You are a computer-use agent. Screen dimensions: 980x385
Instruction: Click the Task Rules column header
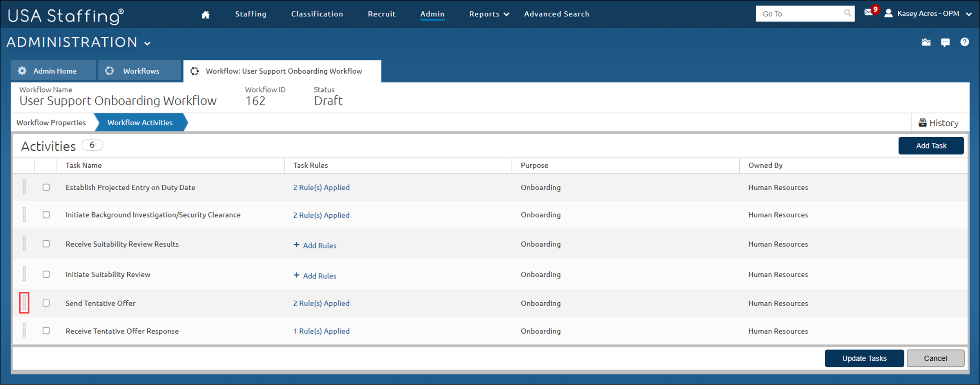(x=310, y=165)
